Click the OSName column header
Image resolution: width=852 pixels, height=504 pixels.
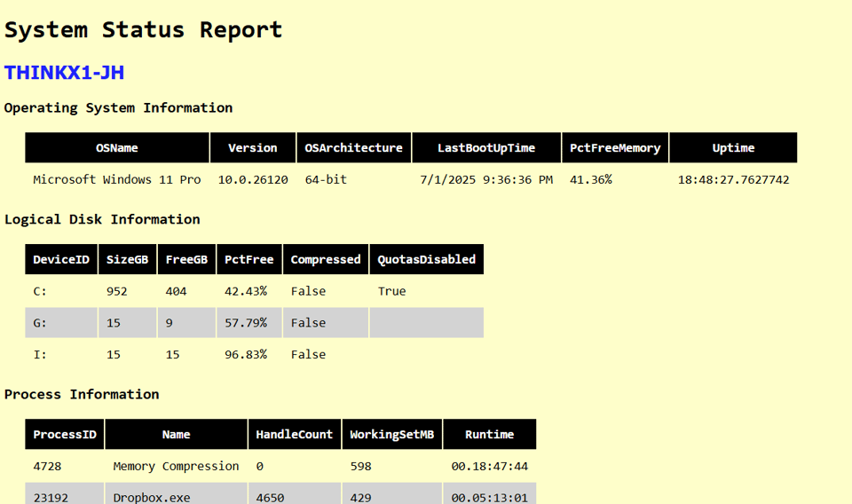(x=117, y=148)
